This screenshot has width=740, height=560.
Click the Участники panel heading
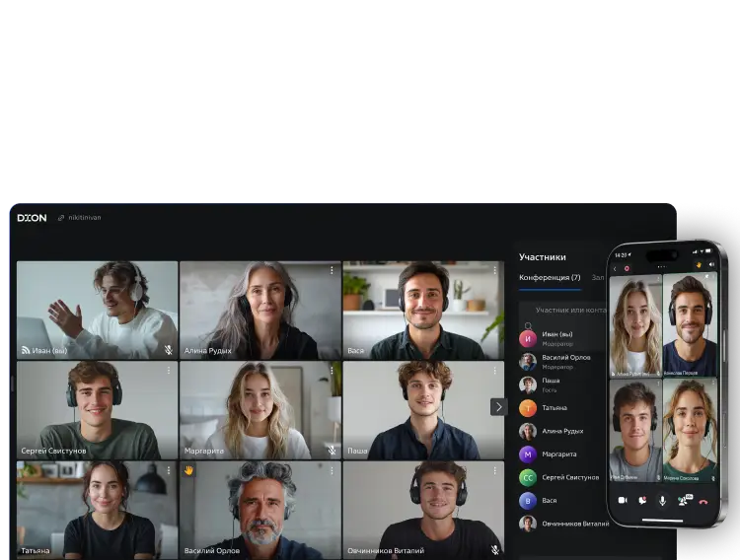pos(543,257)
